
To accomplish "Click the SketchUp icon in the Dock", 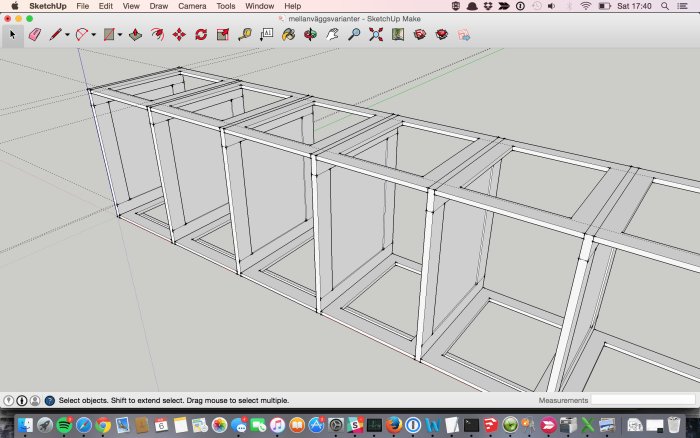I will (x=491, y=425).
